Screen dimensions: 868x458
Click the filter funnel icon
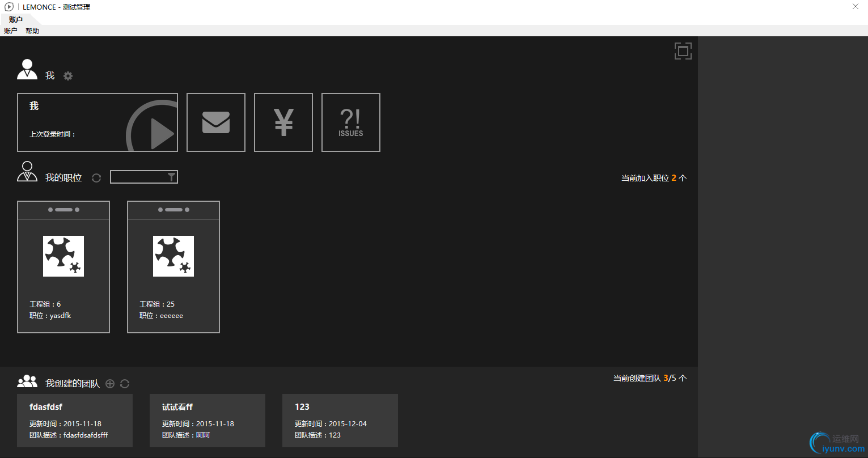pyautogui.click(x=172, y=177)
